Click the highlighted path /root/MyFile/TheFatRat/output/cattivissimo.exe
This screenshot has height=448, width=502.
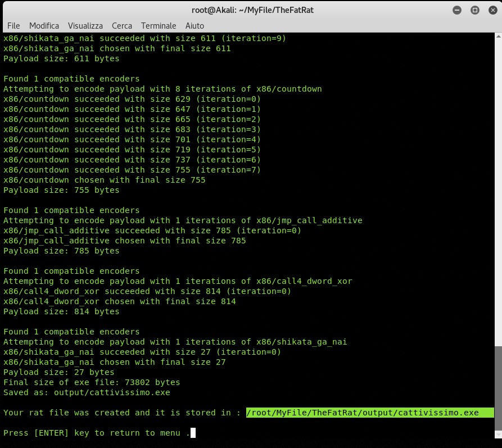370,413
